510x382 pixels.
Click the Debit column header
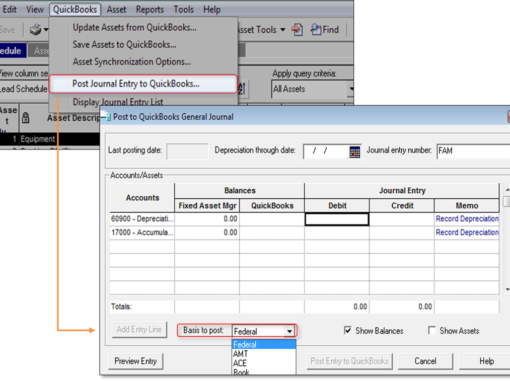coord(337,206)
